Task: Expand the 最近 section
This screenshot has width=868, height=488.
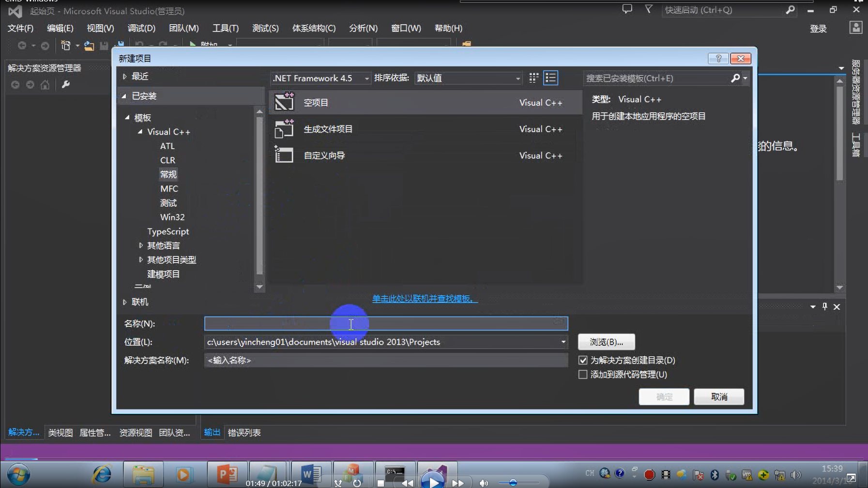Action: pos(124,76)
